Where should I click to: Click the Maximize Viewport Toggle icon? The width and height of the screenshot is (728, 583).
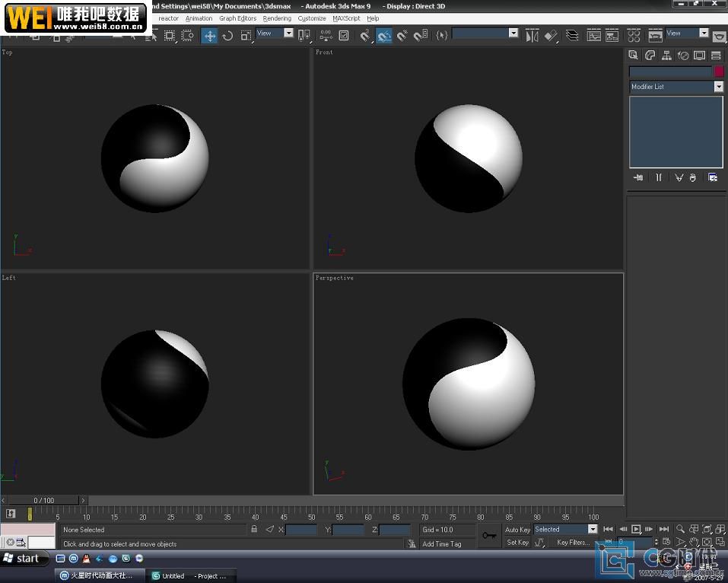pyautogui.click(x=720, y=542)
